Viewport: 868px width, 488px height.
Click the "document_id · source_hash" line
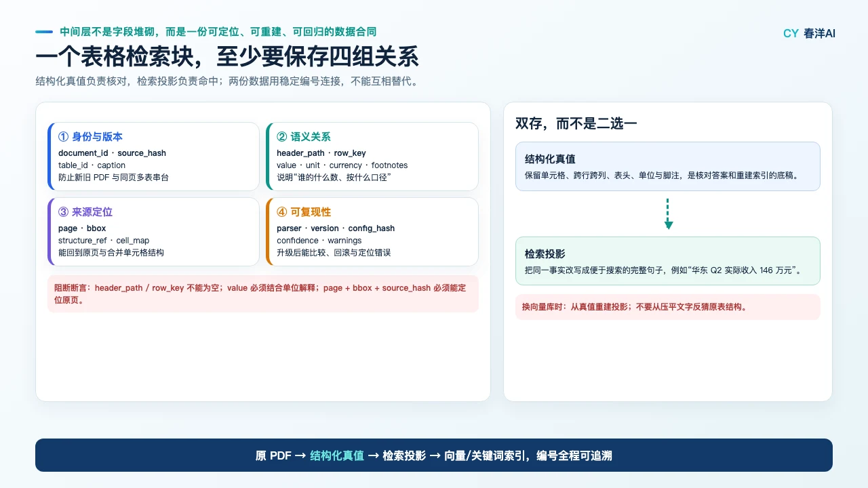pyautogui.click(x=112, y=153)
